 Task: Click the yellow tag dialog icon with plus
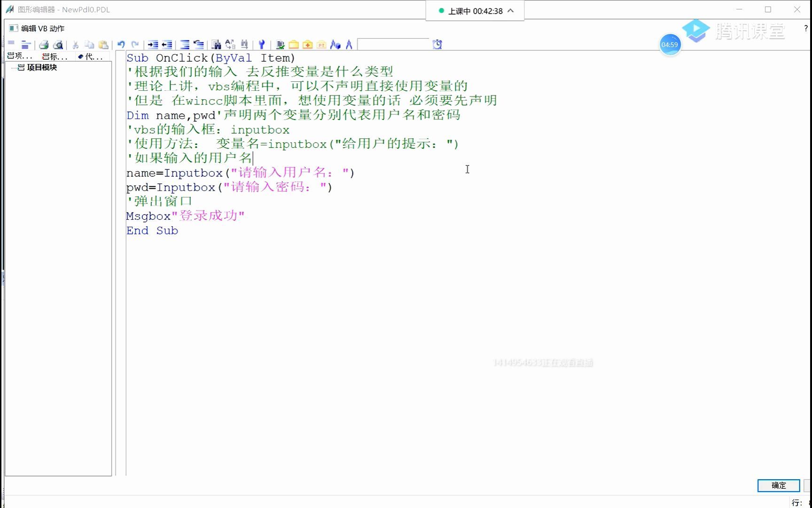coord(308,45)
